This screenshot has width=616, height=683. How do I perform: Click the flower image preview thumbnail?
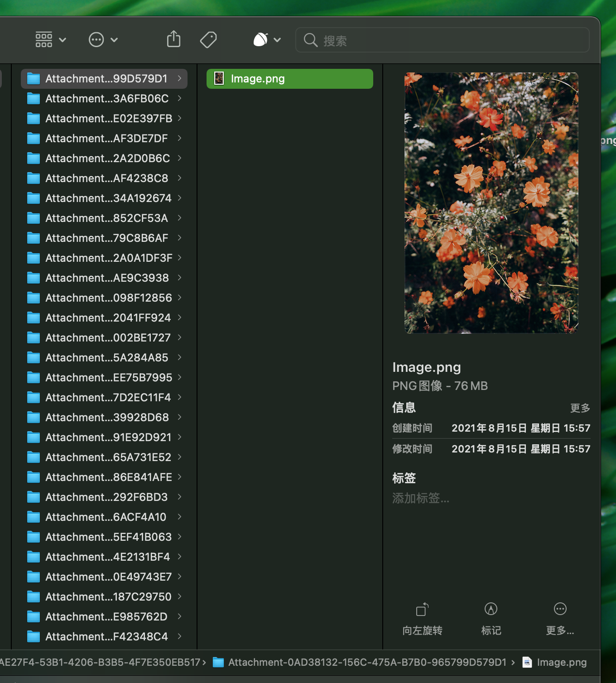(491, 203)
